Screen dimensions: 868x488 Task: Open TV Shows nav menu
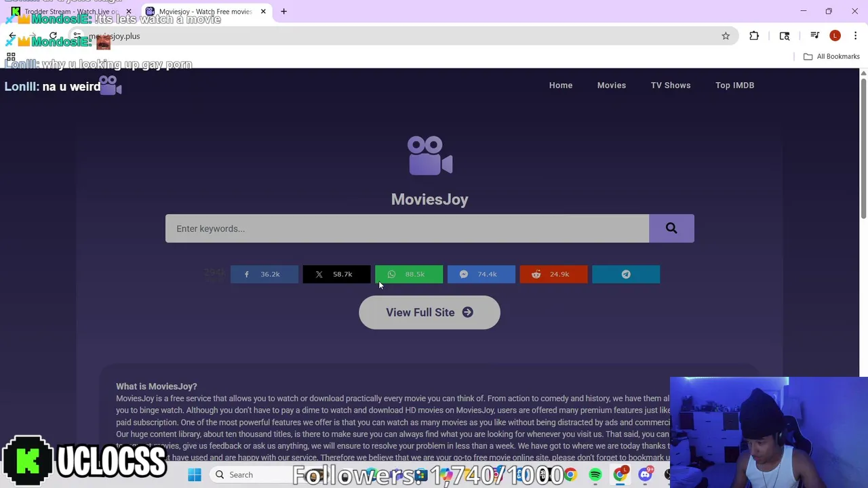pyautogui.click(x=671, y=85)
